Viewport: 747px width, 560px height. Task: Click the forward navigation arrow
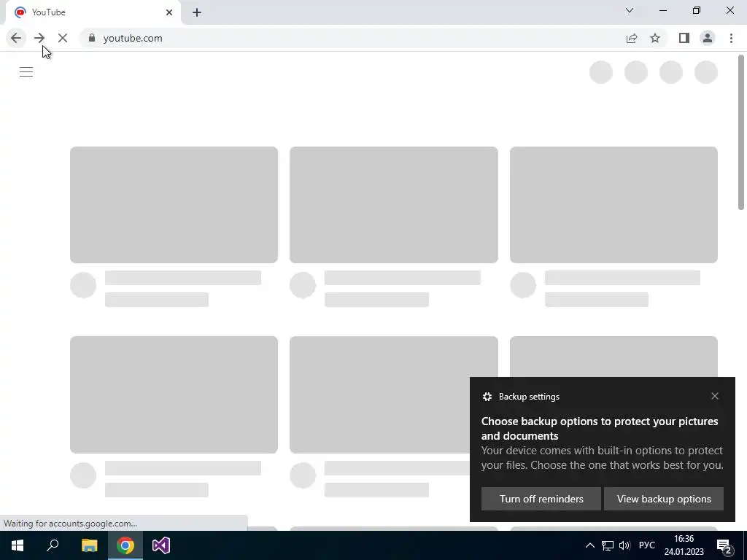[x=39, y=38]
